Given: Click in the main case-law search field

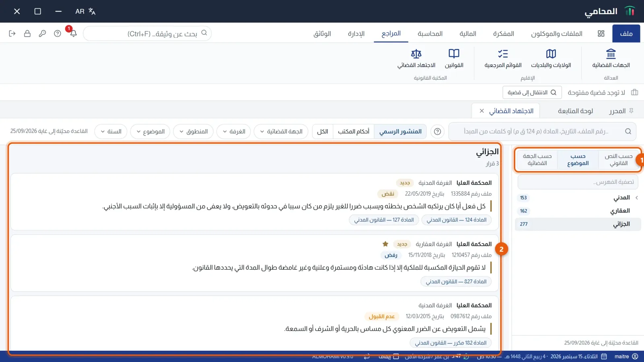Looking at the screenshot, I should coord(542,132).
